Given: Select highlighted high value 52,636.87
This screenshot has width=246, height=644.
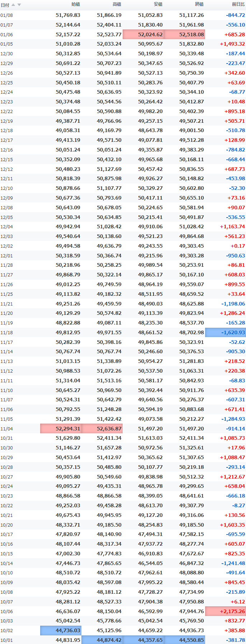Looking at the screenshot, I should pyautogui.click(x=102, y=429).
